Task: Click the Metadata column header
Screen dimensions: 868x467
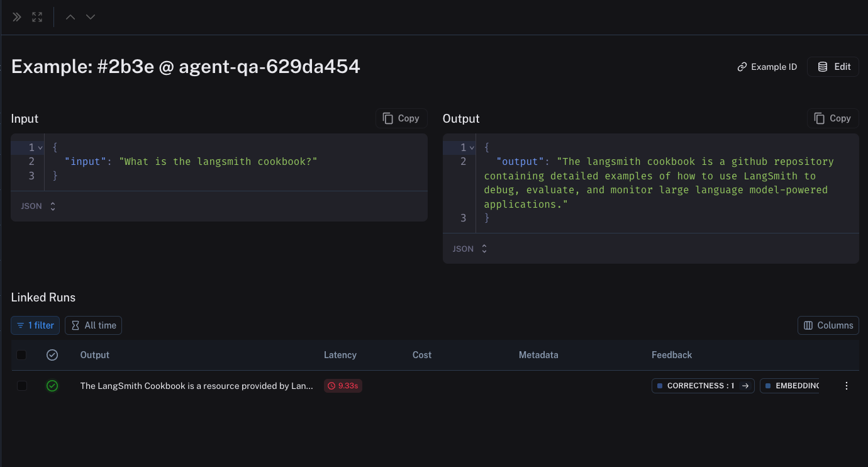Action: pyautogui.click(x=538, y=355)
